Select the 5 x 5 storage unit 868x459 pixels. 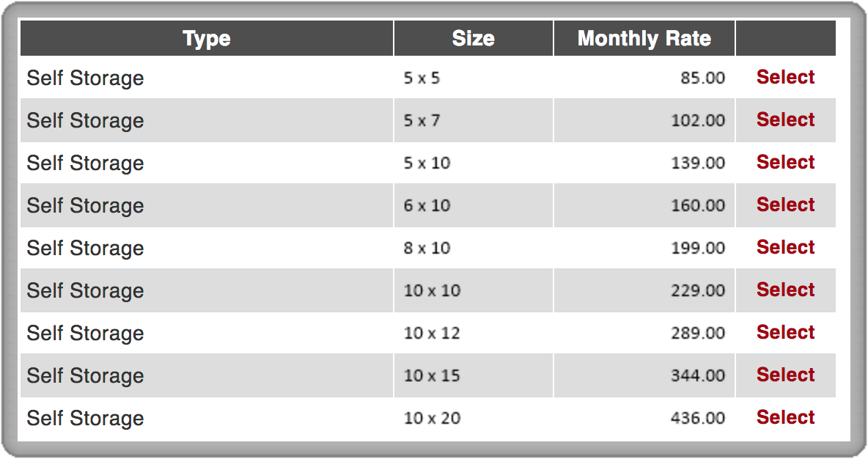click(785, 77)
